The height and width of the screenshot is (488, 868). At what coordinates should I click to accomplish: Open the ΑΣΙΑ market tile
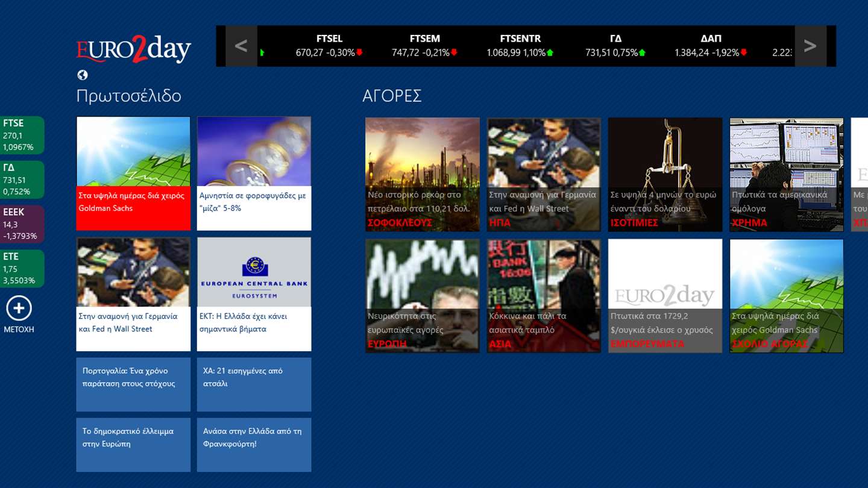[x=544, y=296]
